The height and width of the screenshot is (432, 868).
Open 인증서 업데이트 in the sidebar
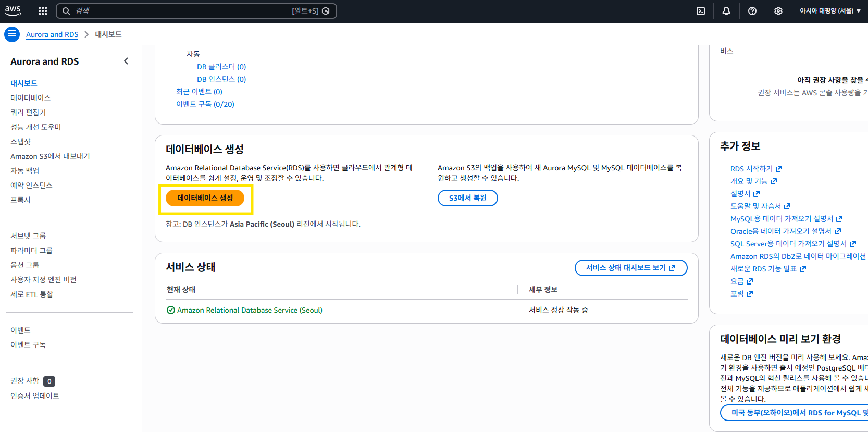click(x=35, y=396)
